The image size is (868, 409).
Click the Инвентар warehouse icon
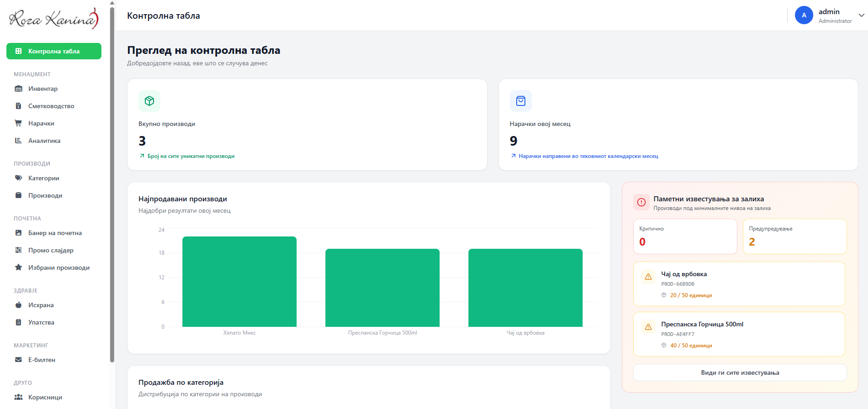point(18,89)
